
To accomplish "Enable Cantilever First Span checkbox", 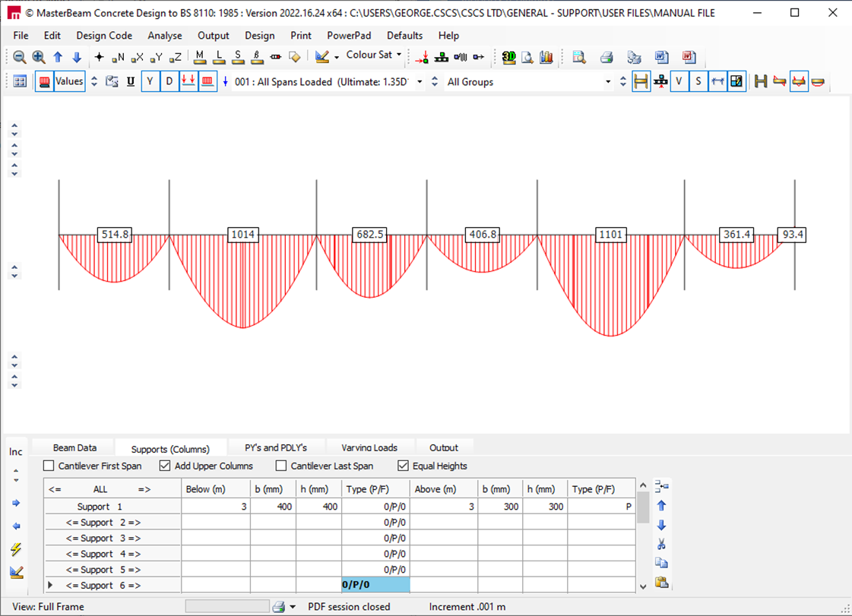I will [x=49, y=466].
